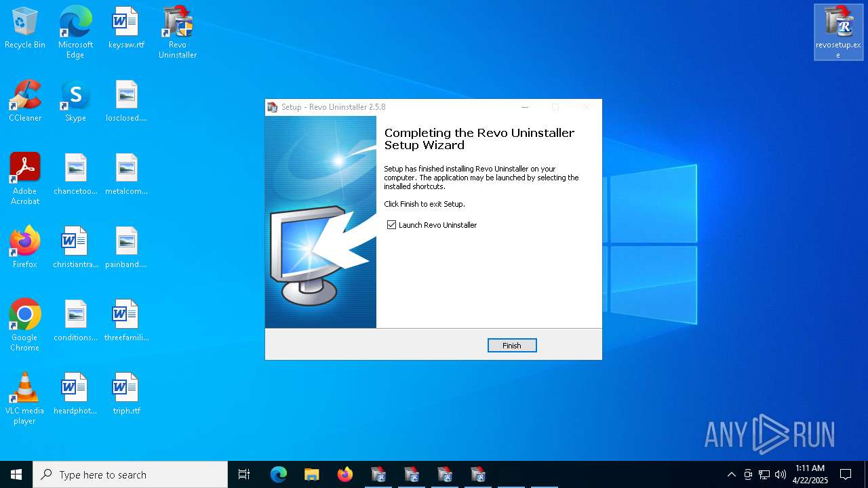Screen dimensions: 868x488
Task: Select the chancetoo image file on desktop
Action: coord(75,175)
